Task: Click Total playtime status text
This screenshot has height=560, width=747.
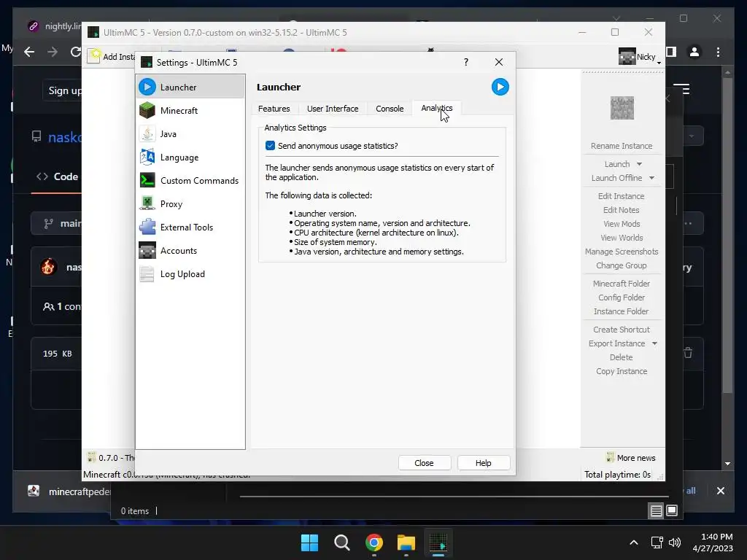Action: click(x=617, y=474)
